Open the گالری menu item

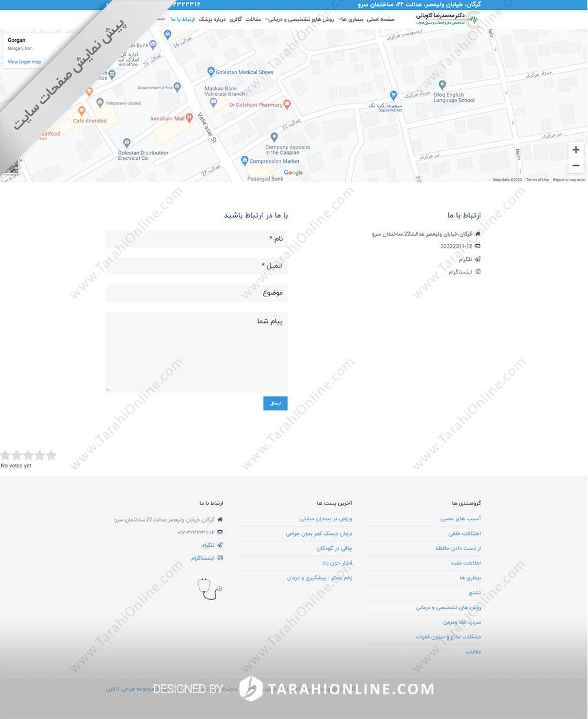(x=235, y=19)
